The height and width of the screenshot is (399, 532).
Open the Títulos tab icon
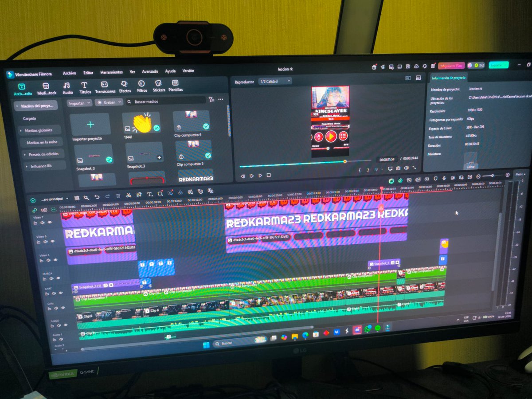point(84,85)
